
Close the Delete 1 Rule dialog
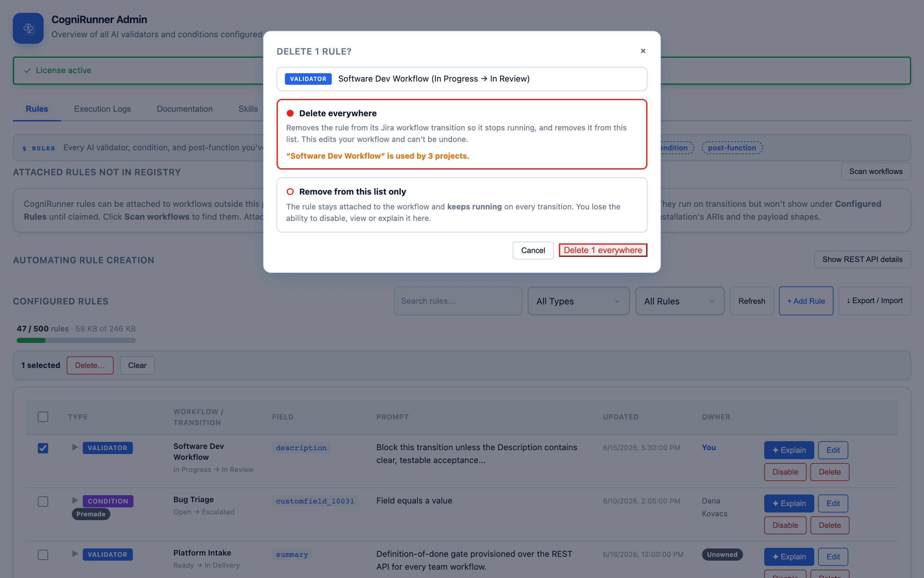point(643,51)
